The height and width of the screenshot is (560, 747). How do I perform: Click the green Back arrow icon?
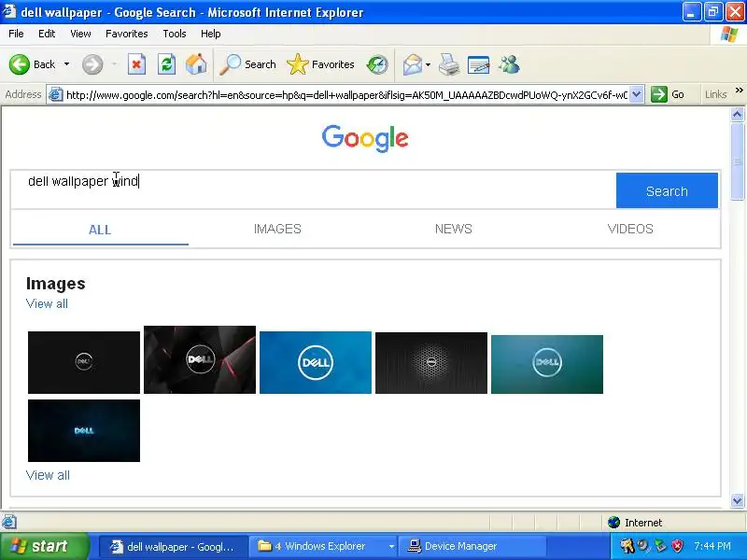[20, 64]
